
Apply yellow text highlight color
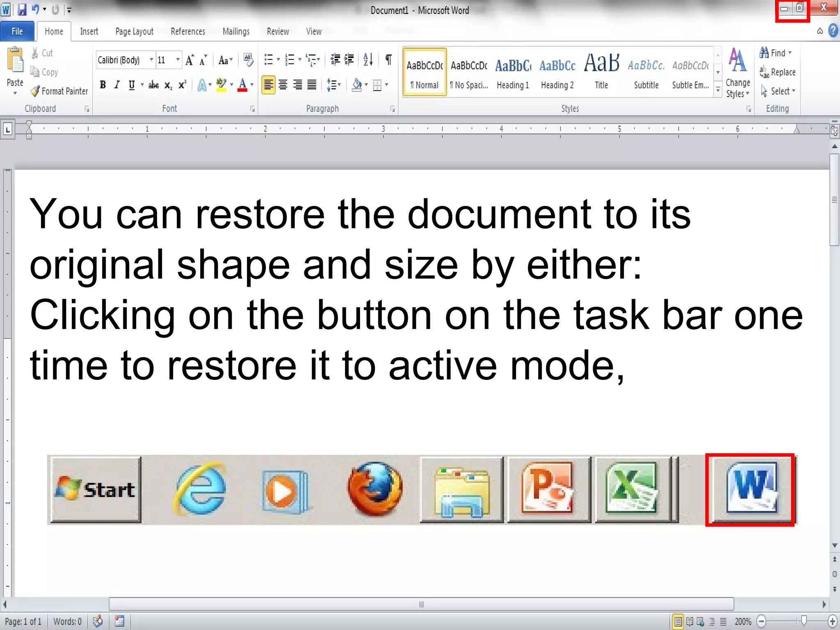point(221,85)
